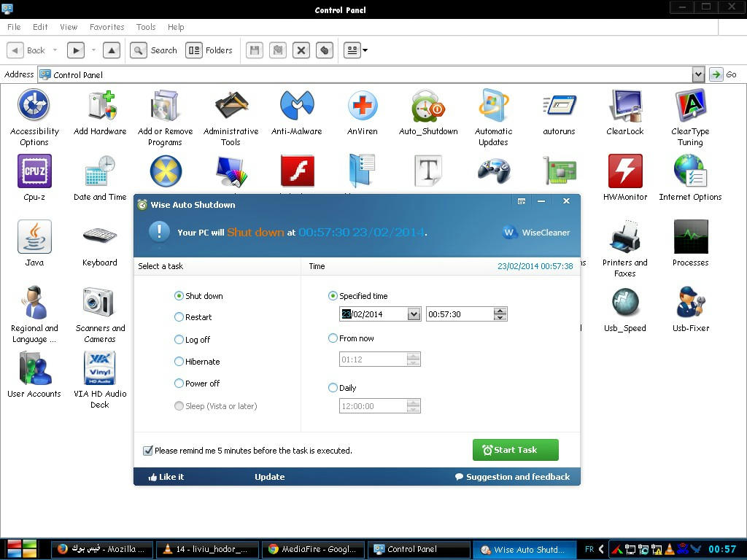The image size is (747, 560).
Task: Select the Power off task option
Action: click(x=179, y=384)
